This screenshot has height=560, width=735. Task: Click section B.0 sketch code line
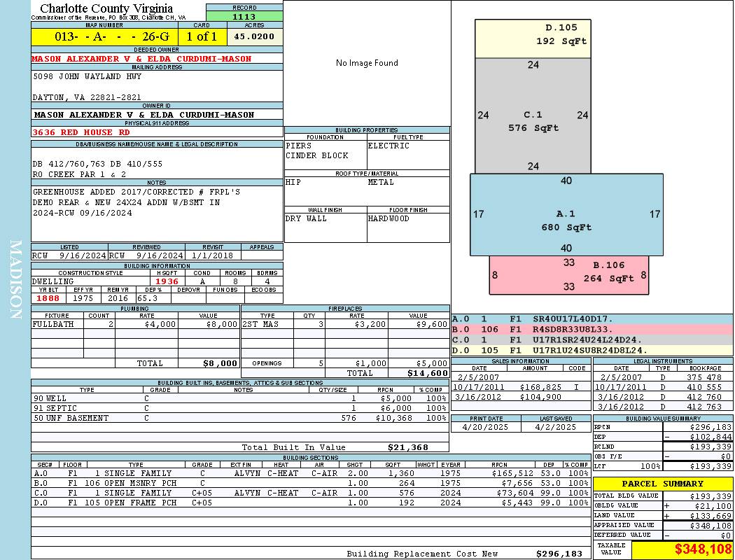pyautogui.click(x=592, y=330)
